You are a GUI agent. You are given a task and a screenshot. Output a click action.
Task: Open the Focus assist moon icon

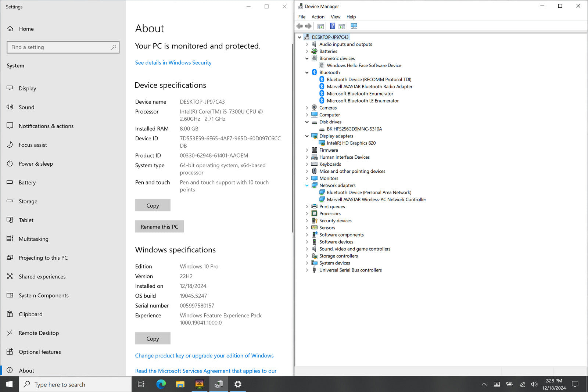10,145
